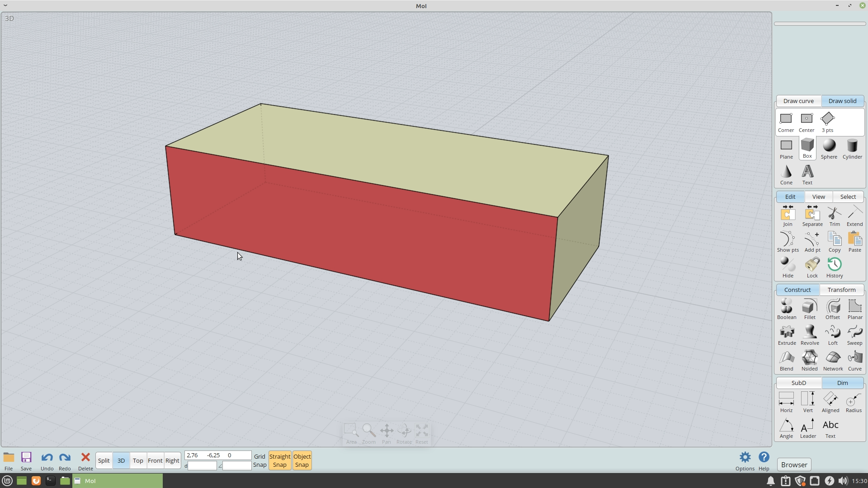Switch to the Transform tab
This screenshot has height=488, width=868.
click(x=841, y=290)
